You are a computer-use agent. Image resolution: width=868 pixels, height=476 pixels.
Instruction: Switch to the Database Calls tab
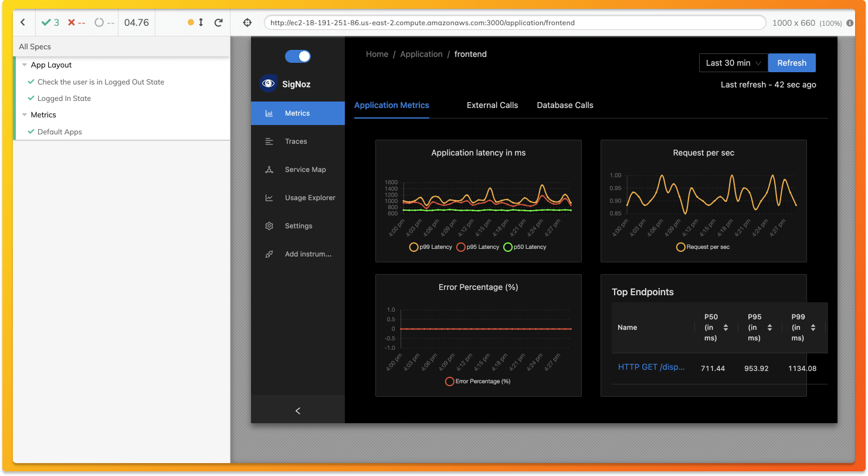(565, 106)
